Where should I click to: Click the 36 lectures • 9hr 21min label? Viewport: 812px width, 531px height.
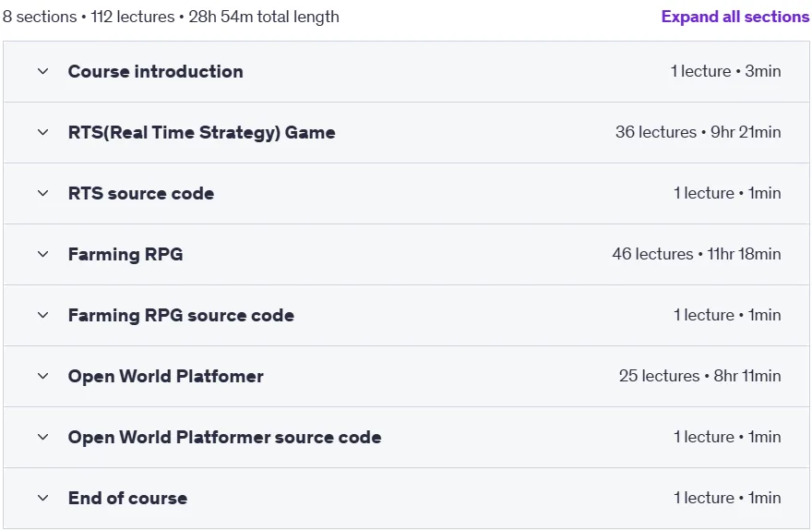[699, 132]
